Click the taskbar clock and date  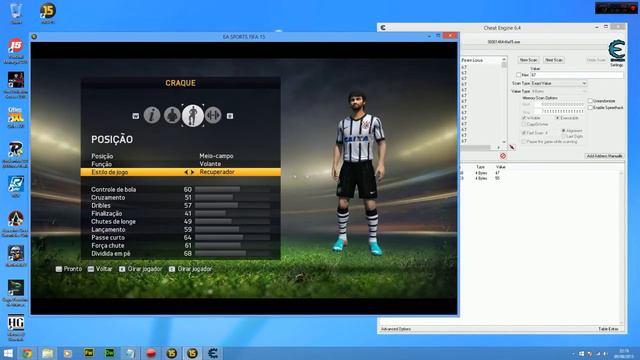(x=624, y=353)
